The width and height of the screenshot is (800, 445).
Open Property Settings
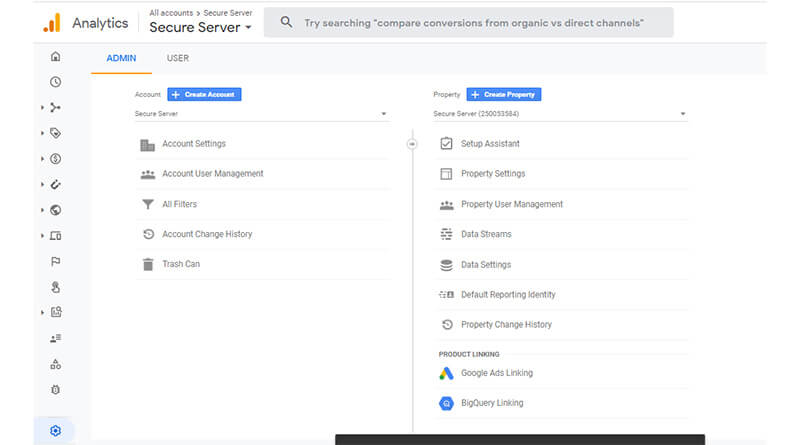[x=493, y=174]
